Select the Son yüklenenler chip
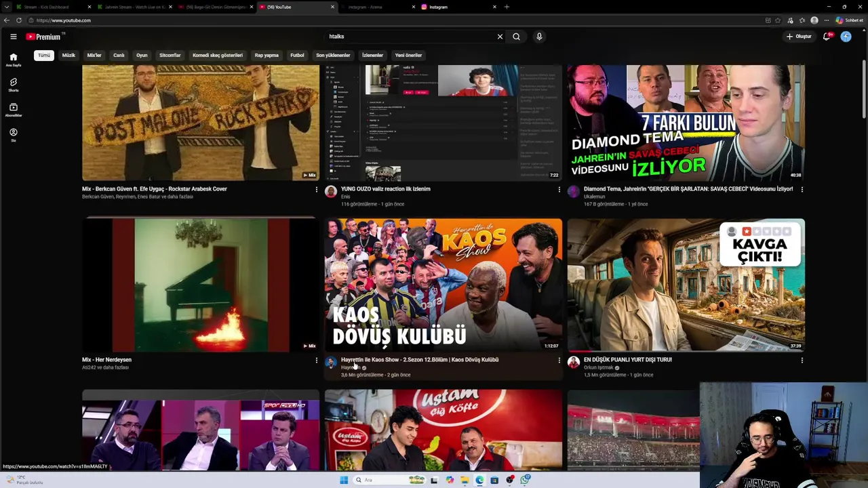The height and width of the screenshot is (488, 868). pos(333,55)
